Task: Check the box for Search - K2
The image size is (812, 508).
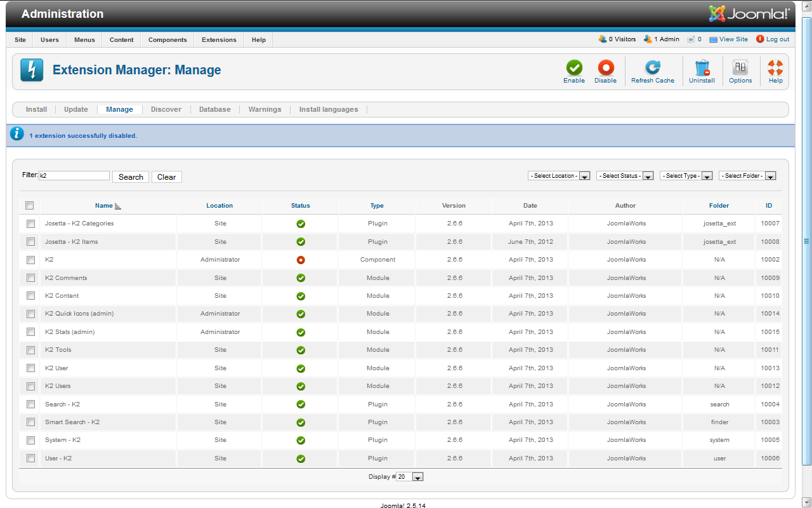Action: 30,404
